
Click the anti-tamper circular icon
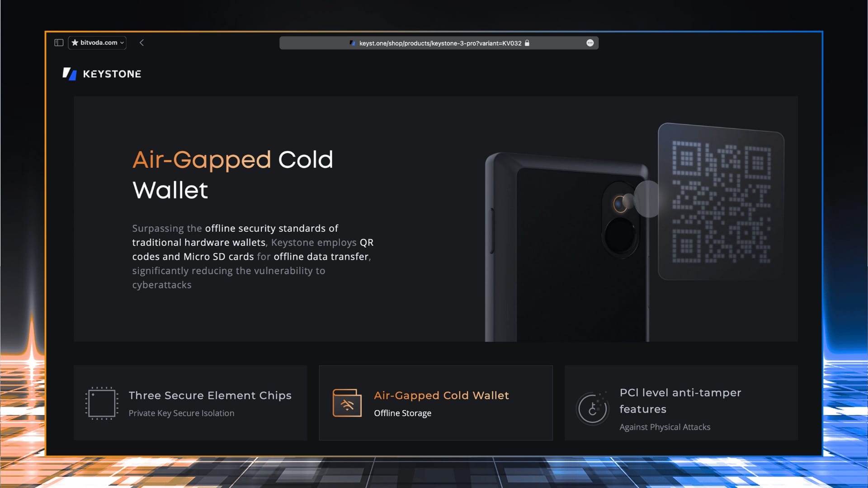coord(592,409)
